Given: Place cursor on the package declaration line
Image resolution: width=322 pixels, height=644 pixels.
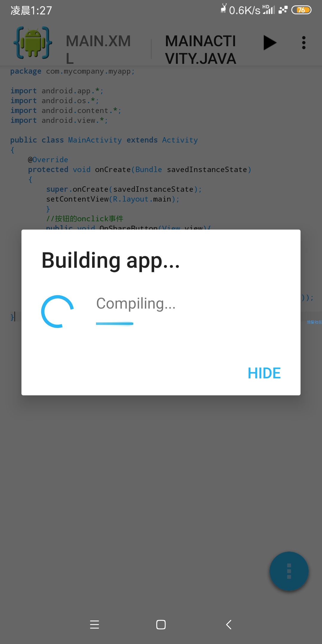Looking at the screenshot, I should pyautogui.click(x=72, y=71).
